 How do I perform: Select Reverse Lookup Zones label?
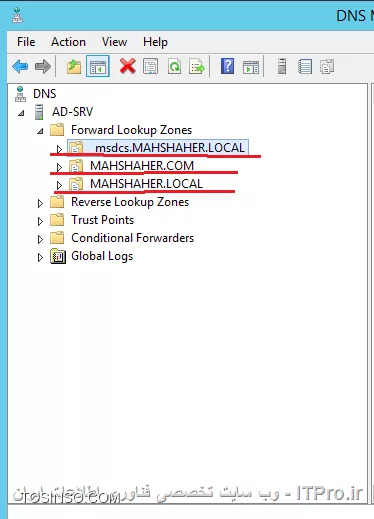(130, 202)
